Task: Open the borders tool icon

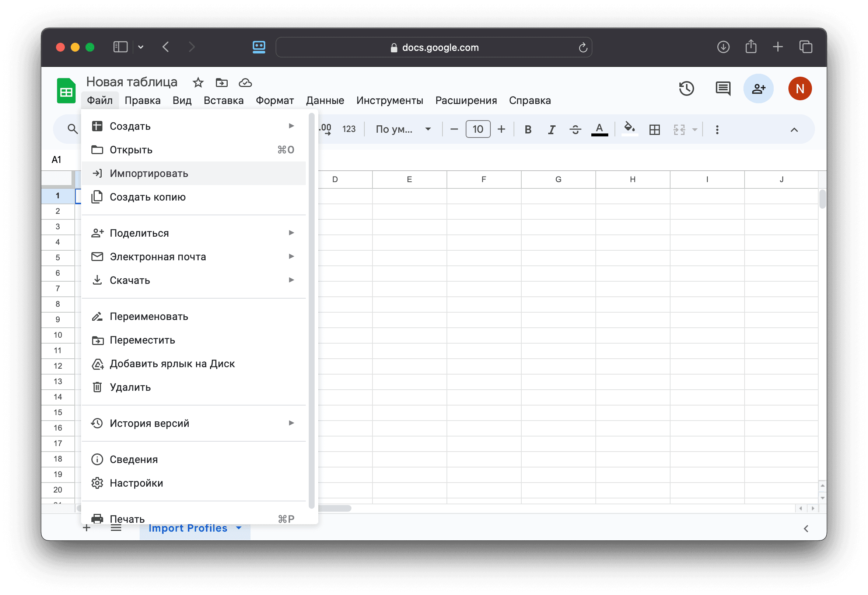Action: (654, 130)
